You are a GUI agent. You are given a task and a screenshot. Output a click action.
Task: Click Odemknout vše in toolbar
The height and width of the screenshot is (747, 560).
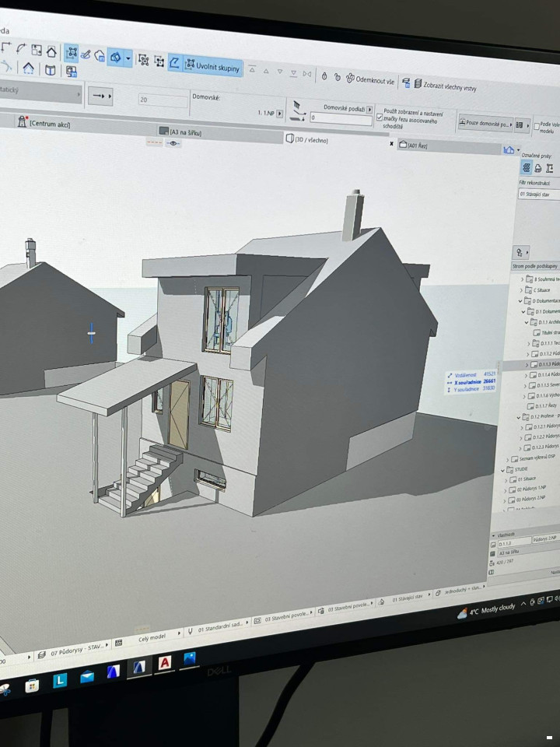point(369,79)
